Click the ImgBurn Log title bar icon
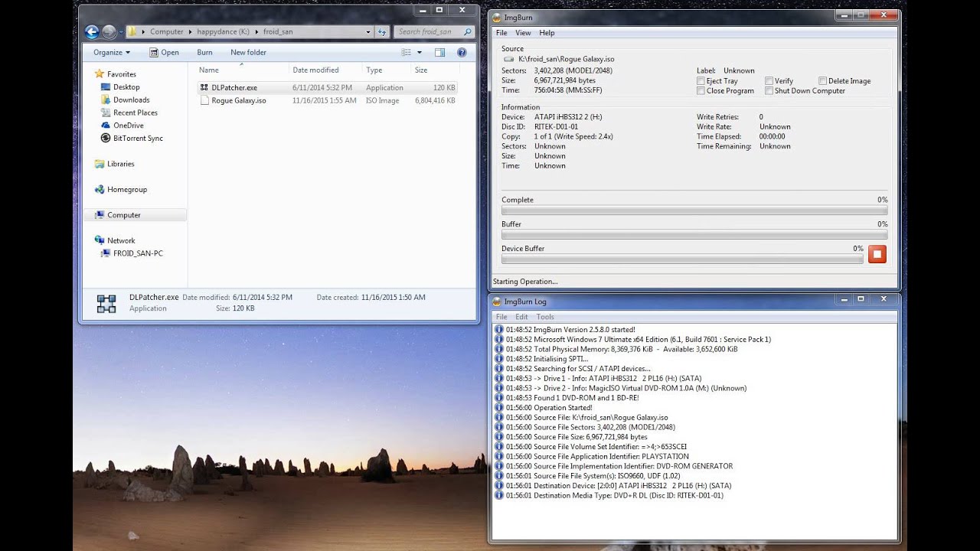The image size is (980, 551). point(497,301)
